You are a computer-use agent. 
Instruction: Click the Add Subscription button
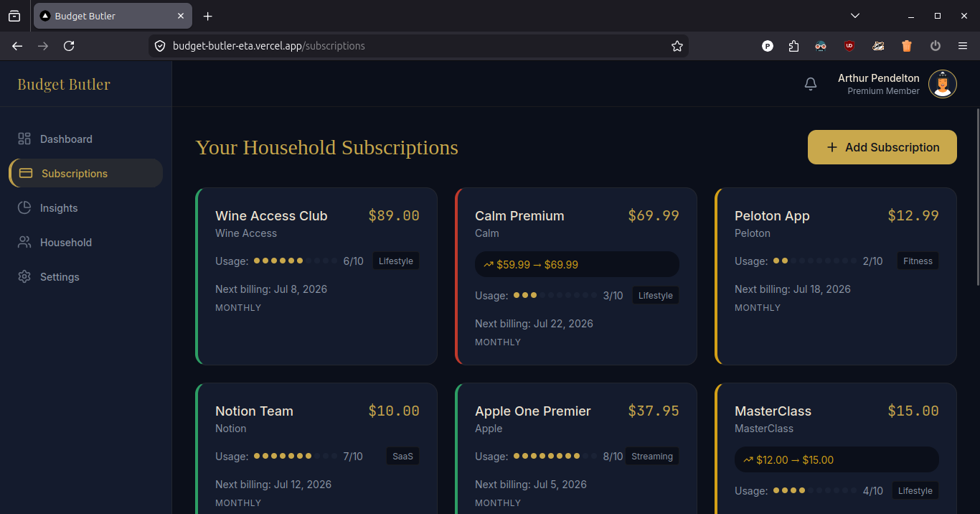tap(882, 147)
